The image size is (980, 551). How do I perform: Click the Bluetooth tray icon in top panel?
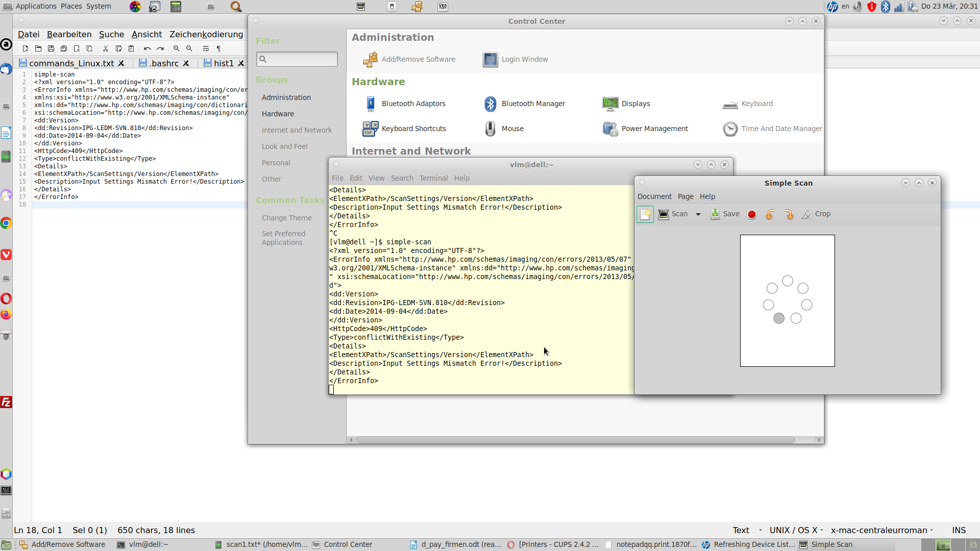click(885, 7)
